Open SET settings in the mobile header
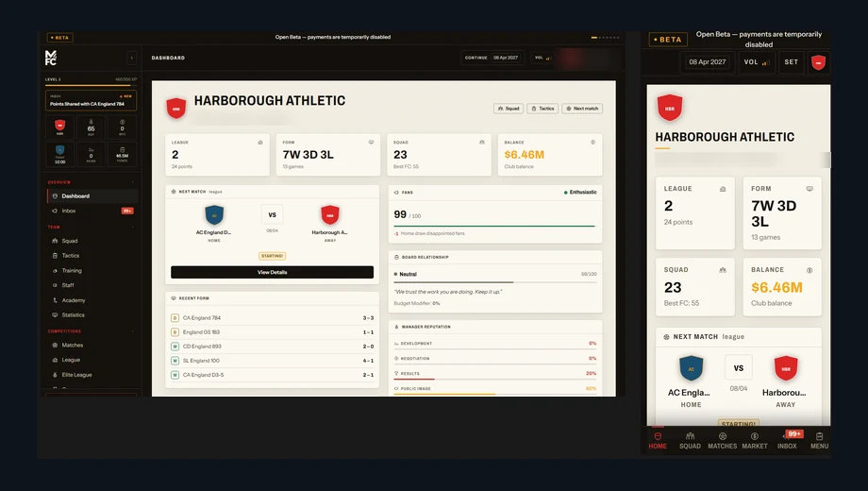Image resolution: width=868 pixels, height=491 pixels. pos(791,62)
